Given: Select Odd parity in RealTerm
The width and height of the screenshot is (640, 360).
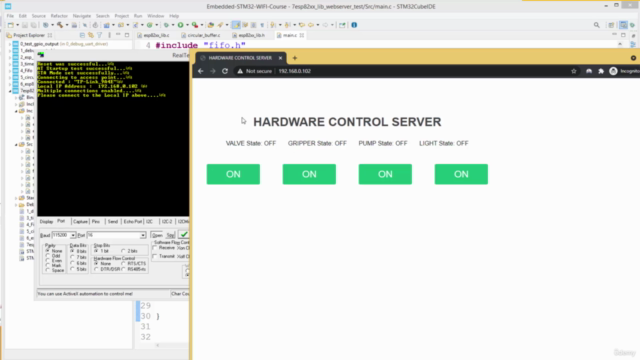Looking at the screenshot, I should pos(48,256).
